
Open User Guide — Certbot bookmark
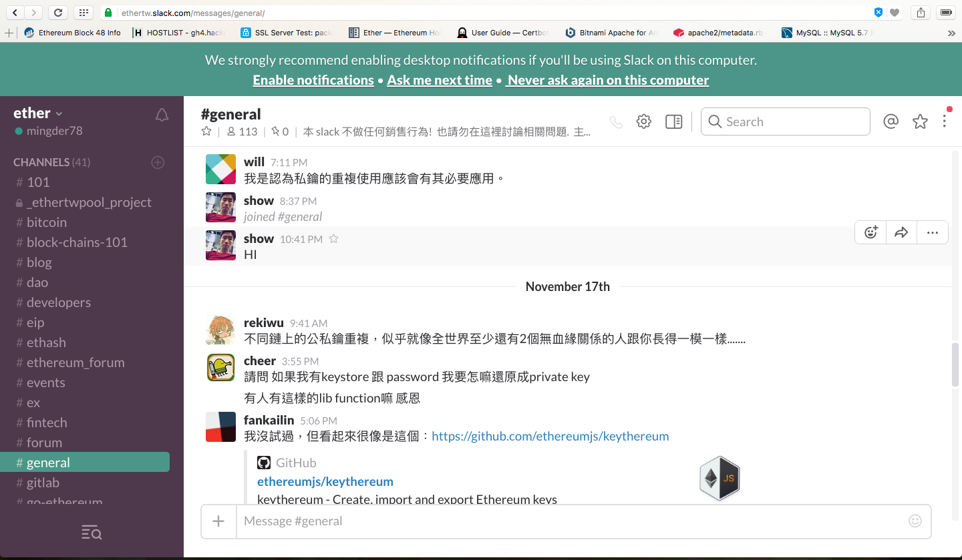503,33
